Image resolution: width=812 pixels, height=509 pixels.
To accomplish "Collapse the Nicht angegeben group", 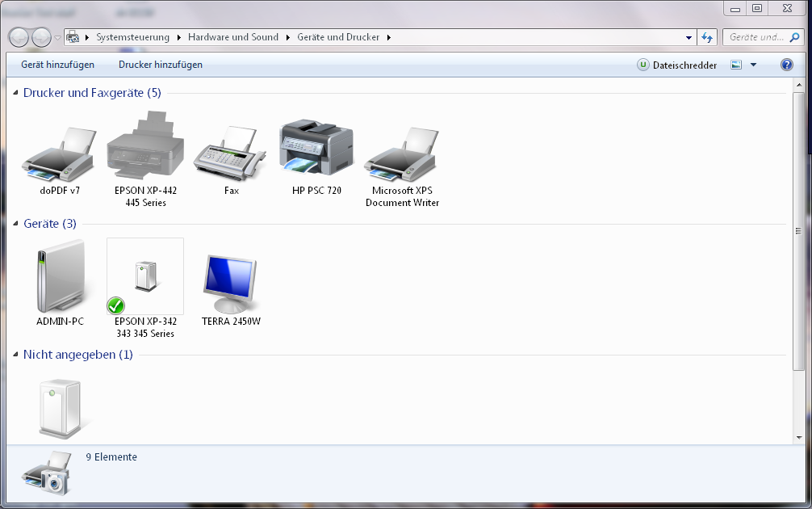I will click(15, 355).
